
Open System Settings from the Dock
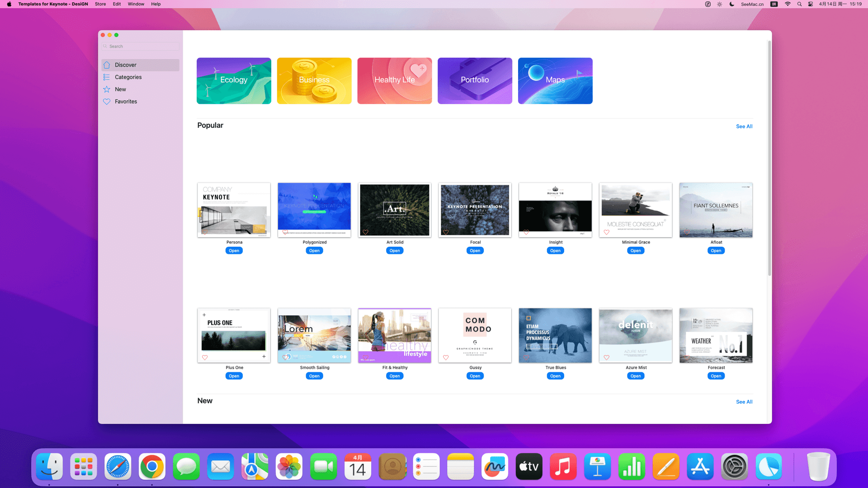click(734, 467)
